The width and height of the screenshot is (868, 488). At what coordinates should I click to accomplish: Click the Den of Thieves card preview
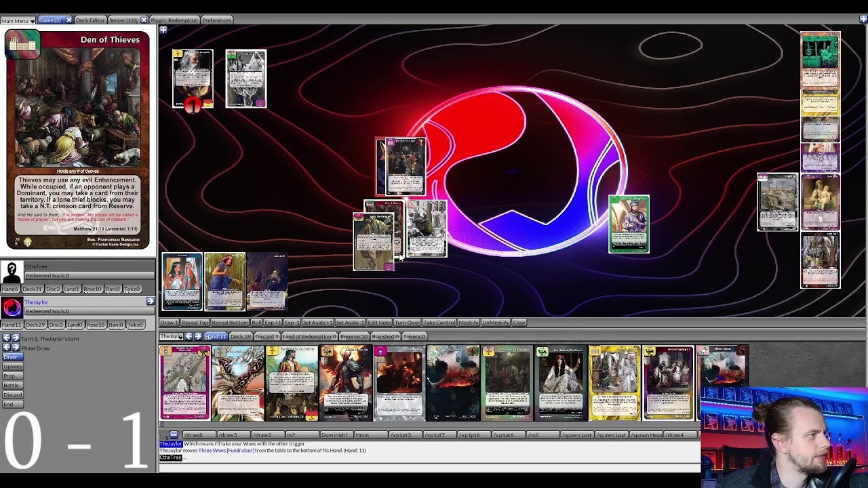(x=78, y=140)
